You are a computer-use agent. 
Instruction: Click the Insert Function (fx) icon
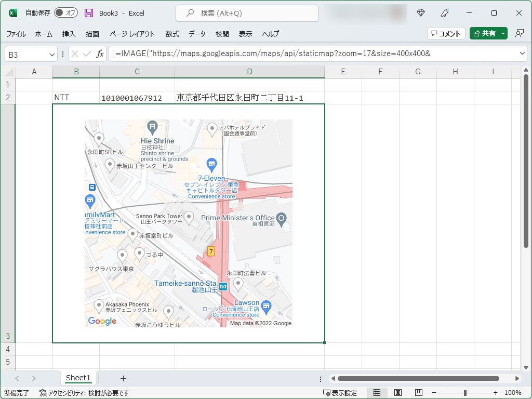pos(99,54)
